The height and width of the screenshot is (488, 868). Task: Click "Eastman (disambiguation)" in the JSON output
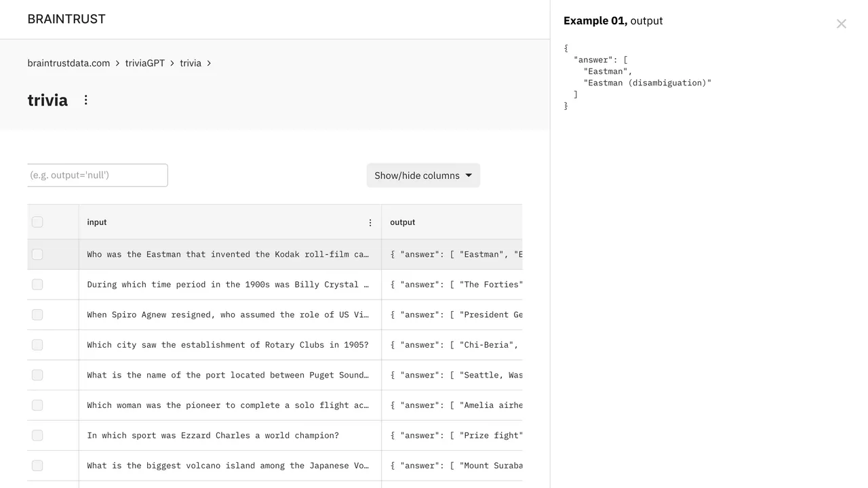648,83
